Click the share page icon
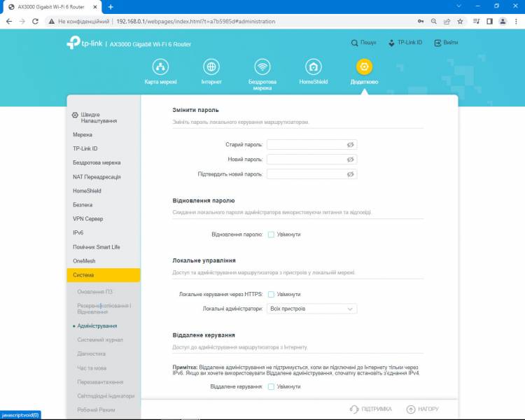The image size is (525, 420). coord(447,21)
